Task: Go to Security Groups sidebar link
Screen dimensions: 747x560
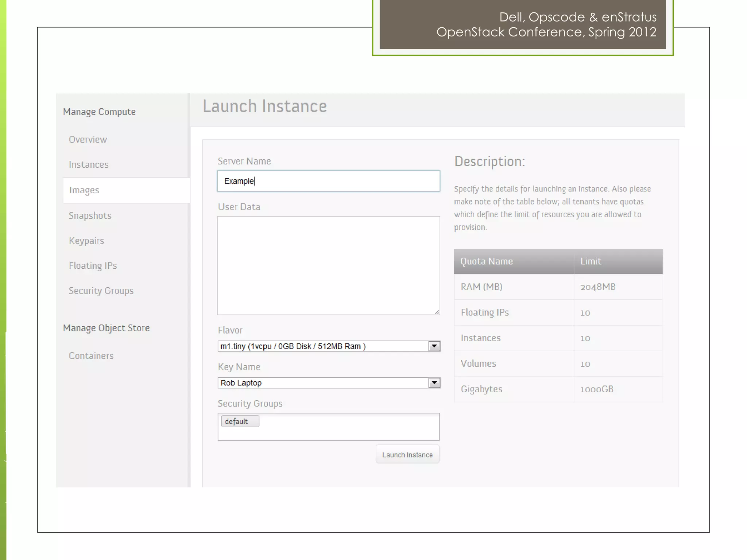Action: click(x=101, y=291)
